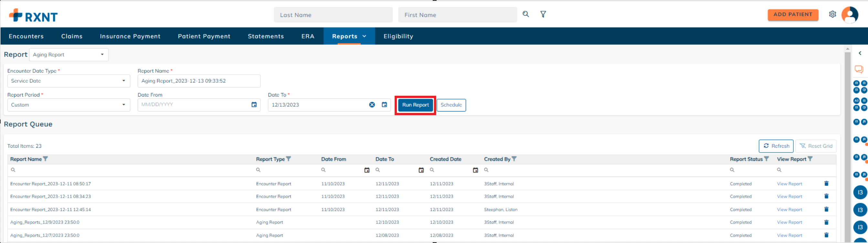Clear the Date To field value

coord(372,105)
